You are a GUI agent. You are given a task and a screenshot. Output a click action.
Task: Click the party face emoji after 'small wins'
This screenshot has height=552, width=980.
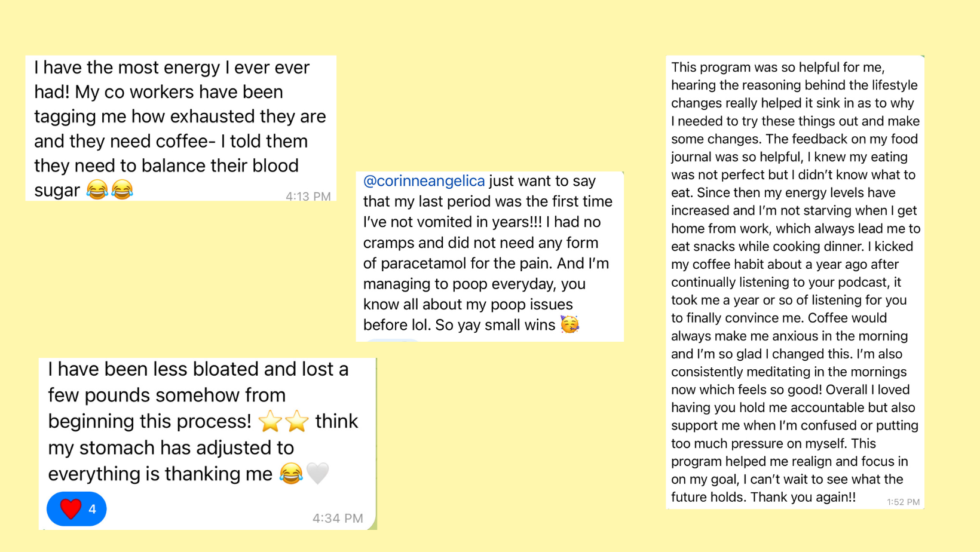(x=570, y=324)
